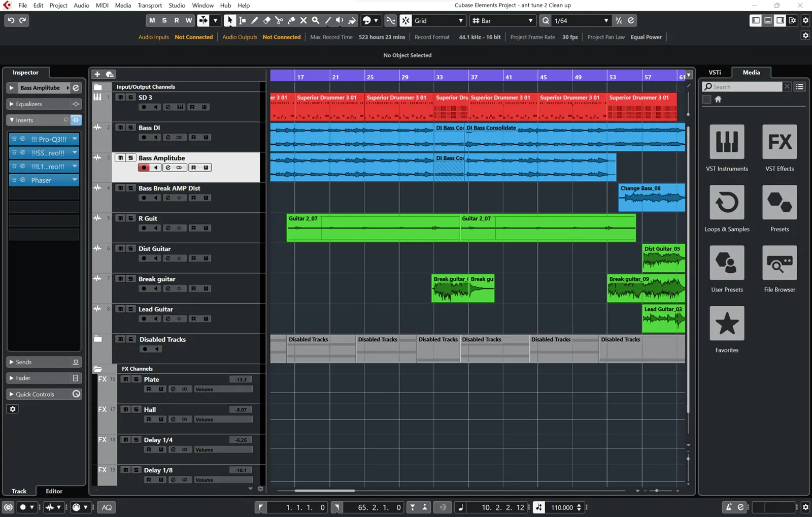Switch to the Editor inspector tab

pos(54,491)
